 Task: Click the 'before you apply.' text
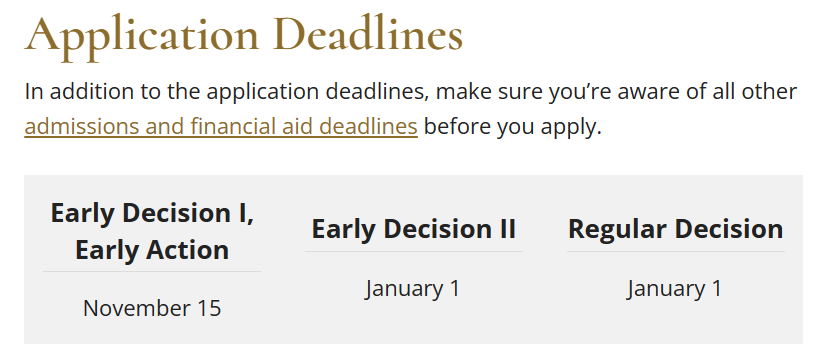[513, 127]
